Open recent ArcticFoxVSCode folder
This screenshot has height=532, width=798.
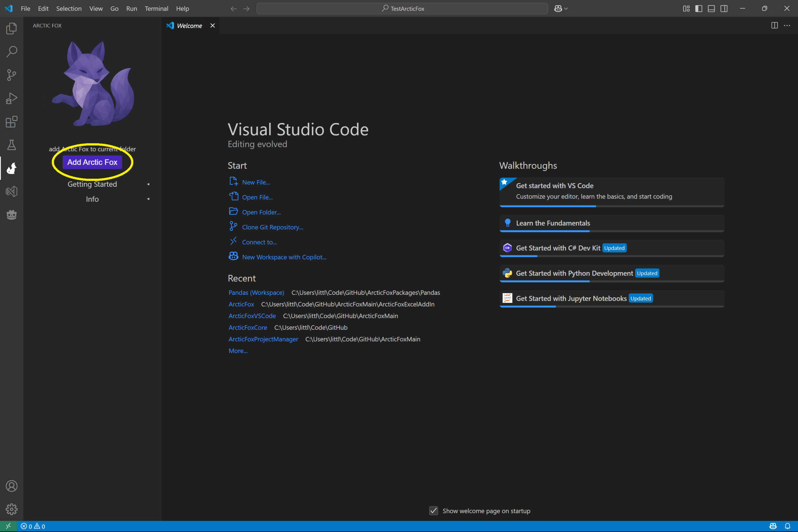point(252,315)
